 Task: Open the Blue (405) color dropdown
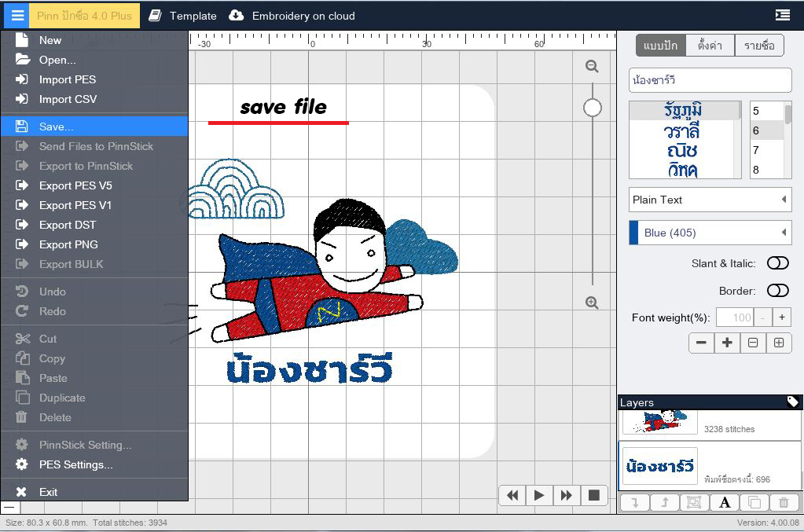point(710,233)
